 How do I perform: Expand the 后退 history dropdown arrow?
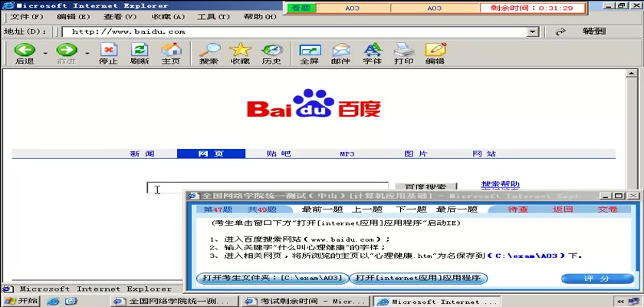45,54
